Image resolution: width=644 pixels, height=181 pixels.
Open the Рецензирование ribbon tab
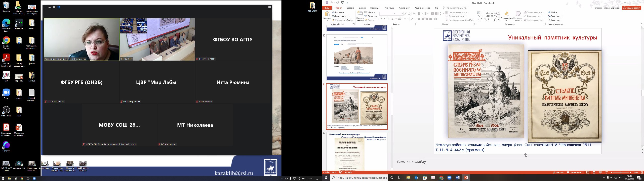422,8
